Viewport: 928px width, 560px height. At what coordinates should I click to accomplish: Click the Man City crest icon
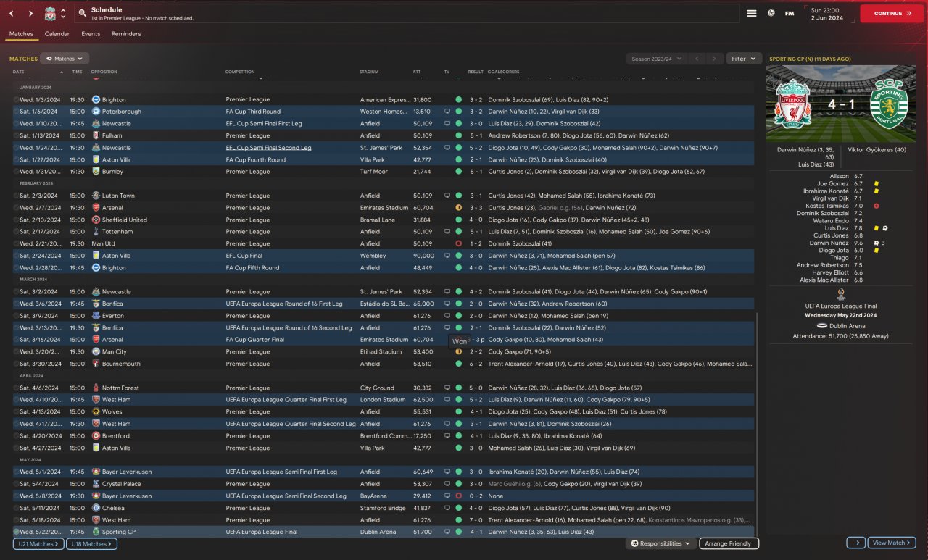pos(96,351)
